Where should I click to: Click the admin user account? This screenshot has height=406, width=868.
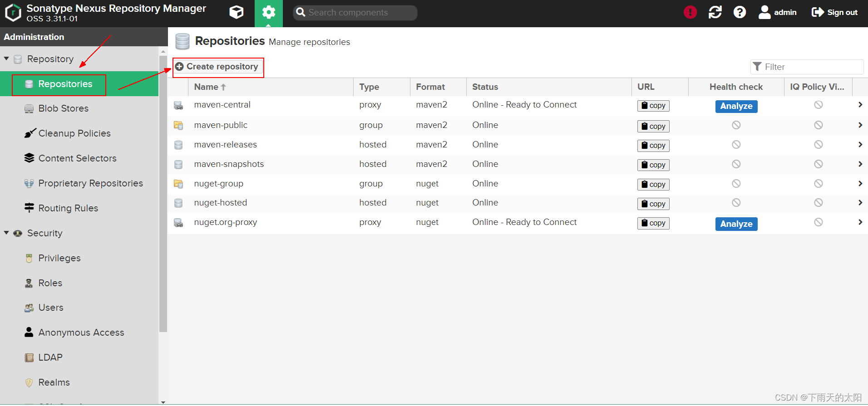(777, 12)
